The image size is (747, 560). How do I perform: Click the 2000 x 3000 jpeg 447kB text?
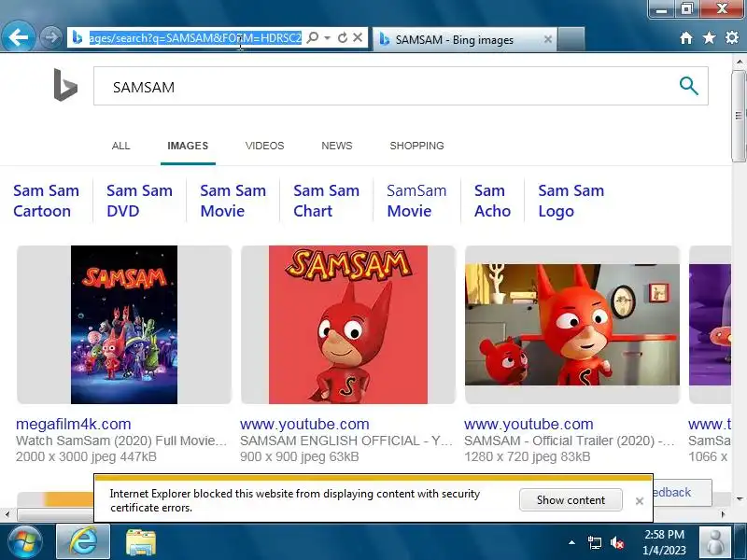click(86, 456)
